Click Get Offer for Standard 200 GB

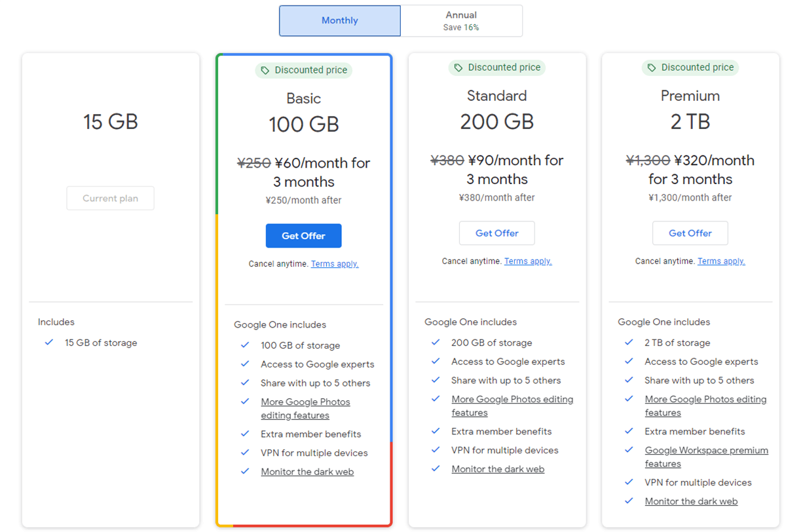click(496, 233)
